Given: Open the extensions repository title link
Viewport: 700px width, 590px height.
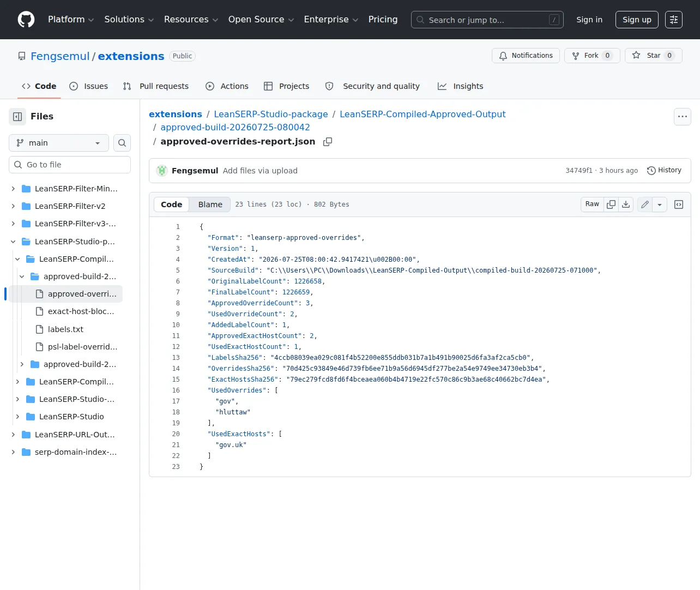Looking at the screenshot, I should tap(131, 56).
